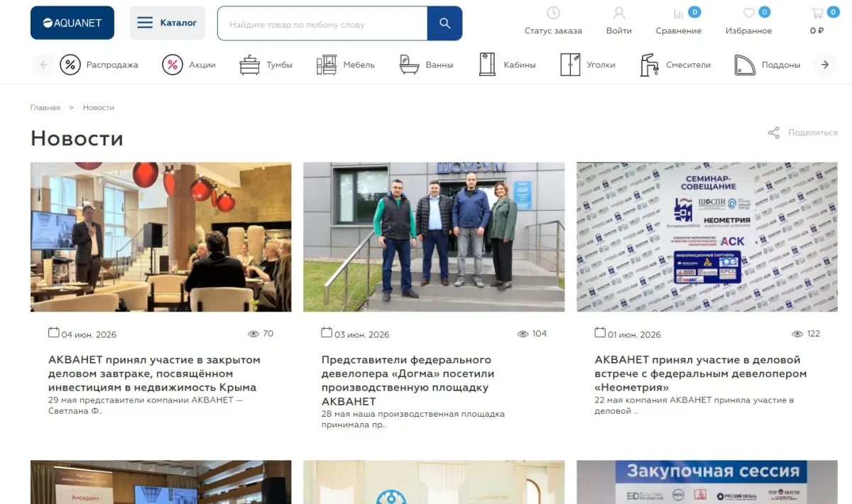Select the Ванны category label

tap(439, 65)
